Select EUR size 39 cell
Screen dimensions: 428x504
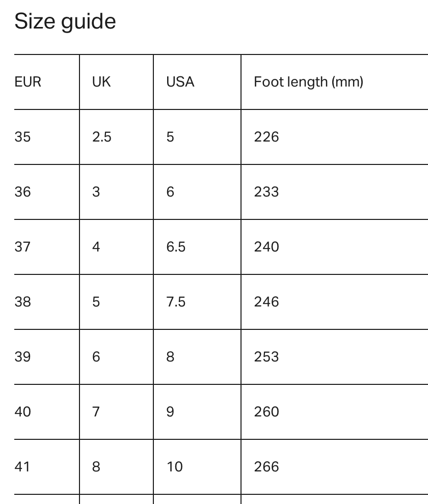point(22,357)
